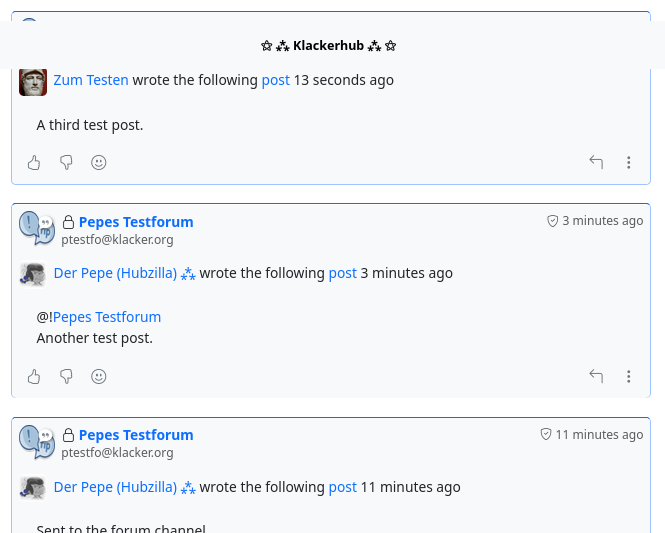
Task: Reply to the 'A third test post'
Action: [x=596, y=162]
